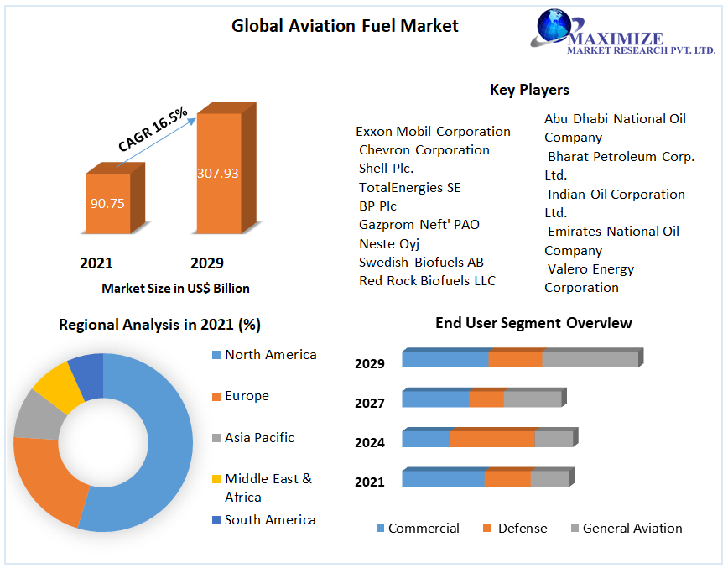Click the Global Aviation Fuel Market title
The height and width of the screenshot is (568, 728).
click(x=345, y=26)
